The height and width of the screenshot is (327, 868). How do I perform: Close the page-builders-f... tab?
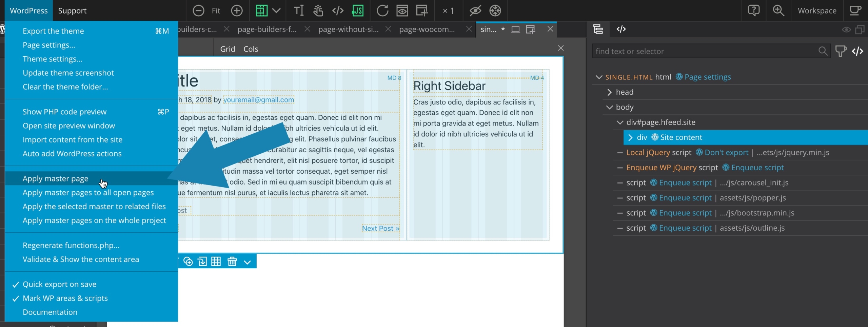click(307, 29)
